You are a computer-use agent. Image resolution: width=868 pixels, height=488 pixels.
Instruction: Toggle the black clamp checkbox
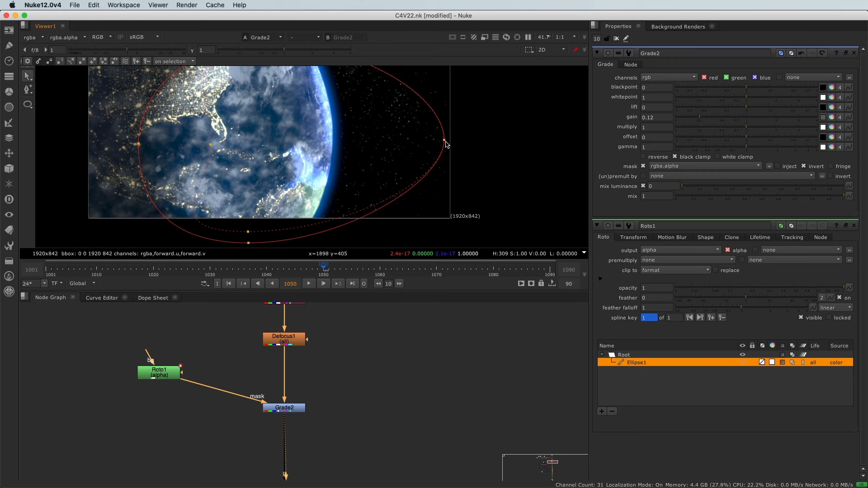pos(675,157)
